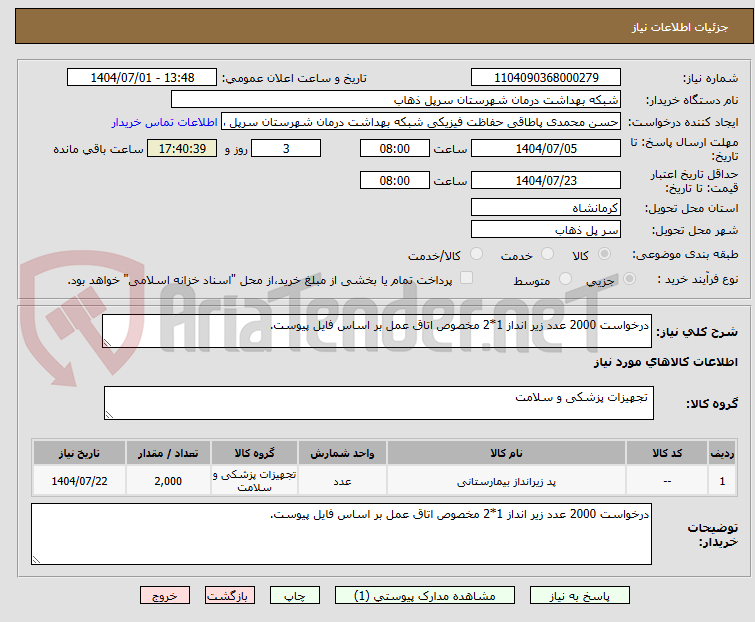
Task: Click column header تاریخ نیاز
Action: 79,453
